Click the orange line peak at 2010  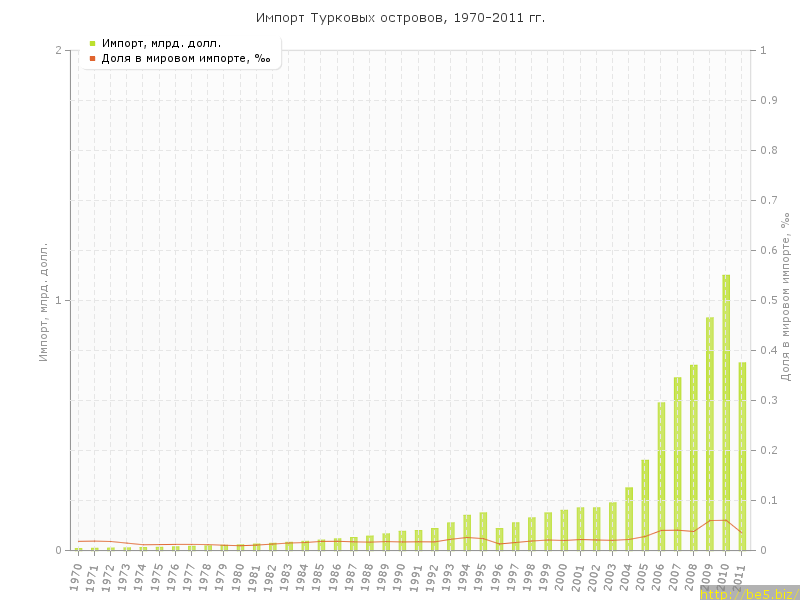pos(718,520)
